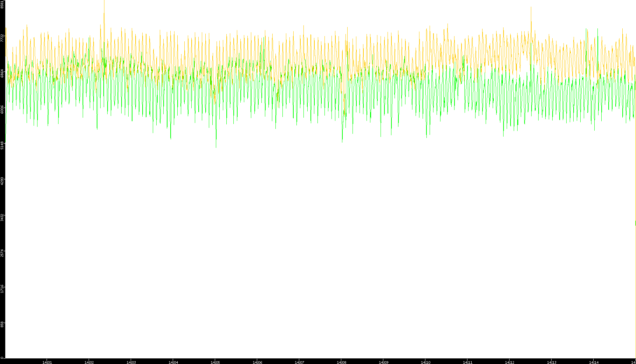Image resolution: width=636 pixels, height=364 pixels.
Task: Click the 5148 label on vertical axis
Action: [2, 145]
